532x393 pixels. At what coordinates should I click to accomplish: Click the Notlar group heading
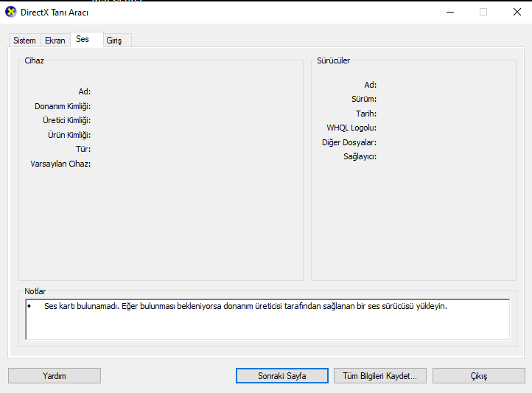(x=35, y=291)
